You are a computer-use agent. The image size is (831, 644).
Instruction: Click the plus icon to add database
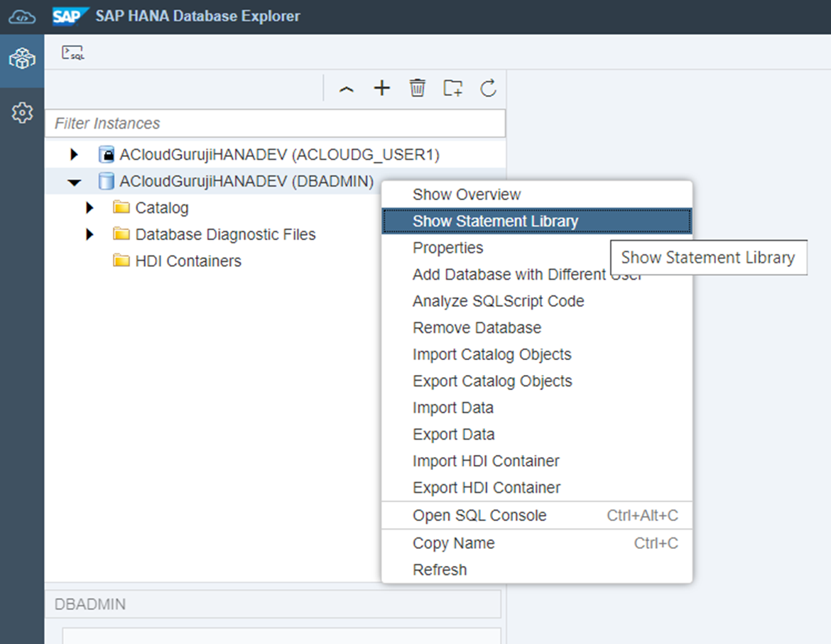382,88
